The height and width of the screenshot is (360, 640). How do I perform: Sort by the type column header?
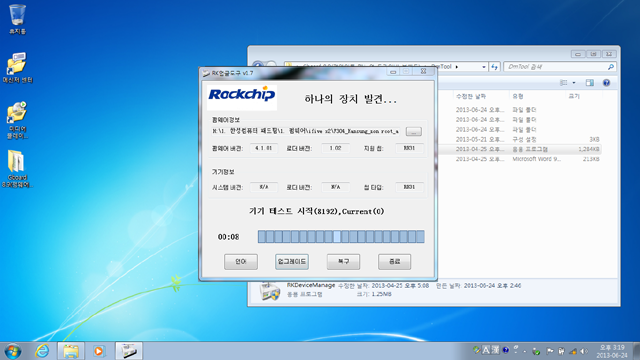click(x=518, y=96)
